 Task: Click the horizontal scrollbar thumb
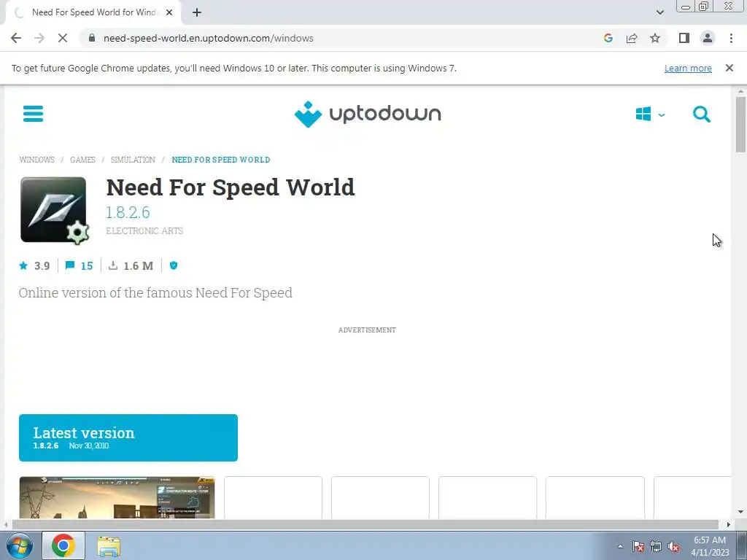tap(365, 525)
